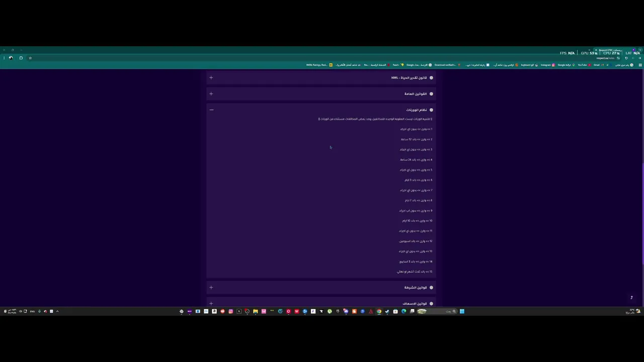Click the القوانين العامة heading
This screenshot has width=644, height=362.
[416, 94]
